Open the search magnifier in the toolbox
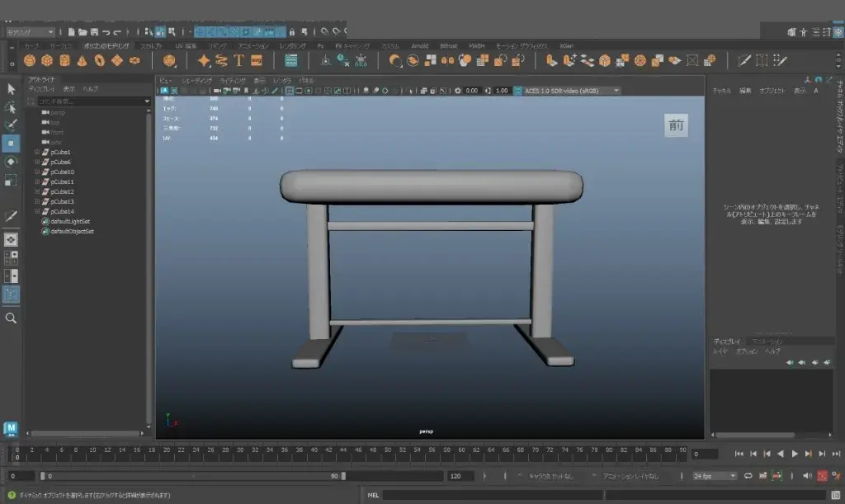845x504 pixels. (11, 318)
